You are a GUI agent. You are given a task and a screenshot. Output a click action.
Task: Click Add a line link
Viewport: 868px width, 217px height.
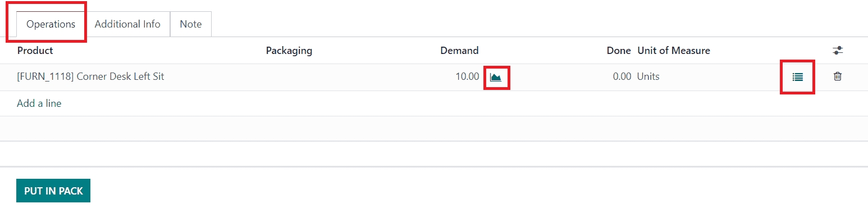[x=39, y=103]
